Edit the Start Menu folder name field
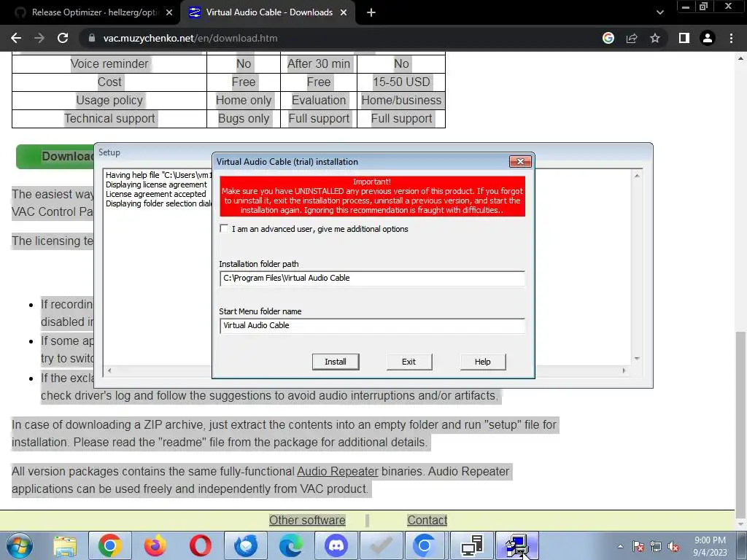The height and width of the screenshot is (560, 747). pyautogui.click(x=372, y=325)
